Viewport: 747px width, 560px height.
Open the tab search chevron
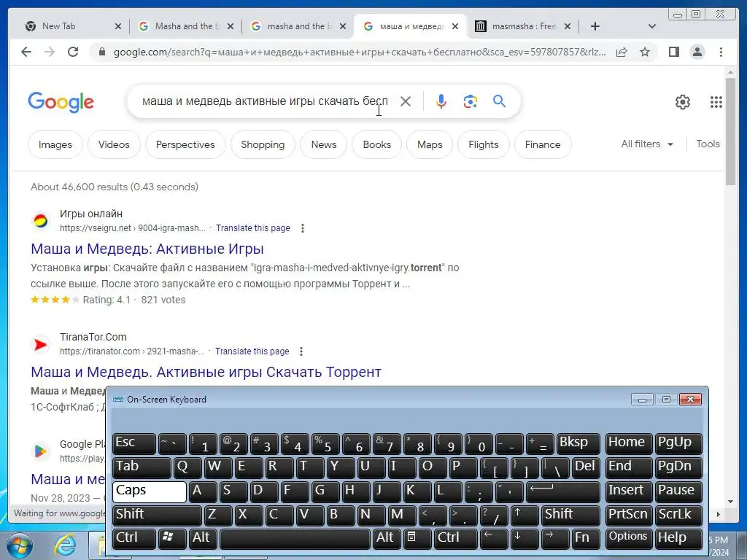click(652, 26)
